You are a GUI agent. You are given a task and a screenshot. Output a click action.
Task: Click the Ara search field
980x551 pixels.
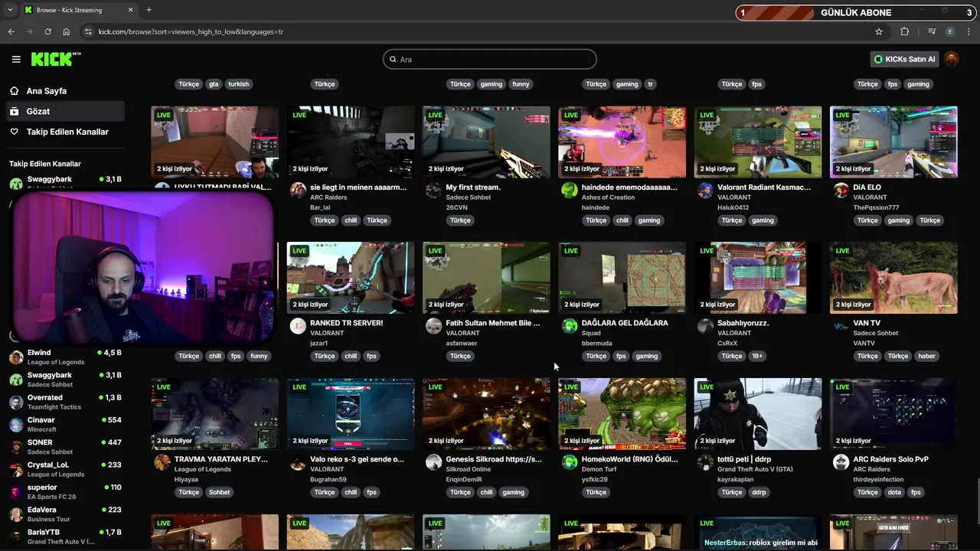click(x=490, y=59)
